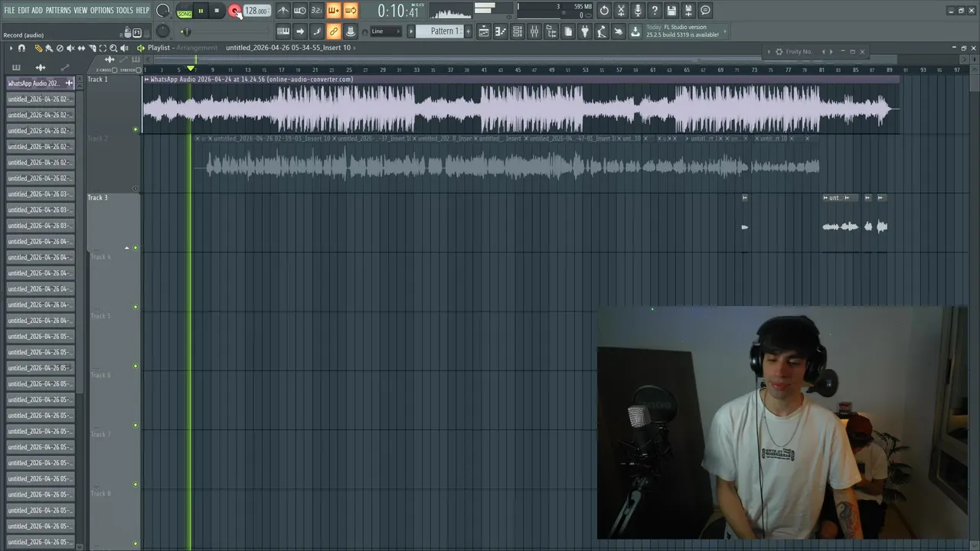The height and width of the screenshot is (551, 980).
Task: Click the 3.2.1 countdown icon
Action: click(316, 10)
